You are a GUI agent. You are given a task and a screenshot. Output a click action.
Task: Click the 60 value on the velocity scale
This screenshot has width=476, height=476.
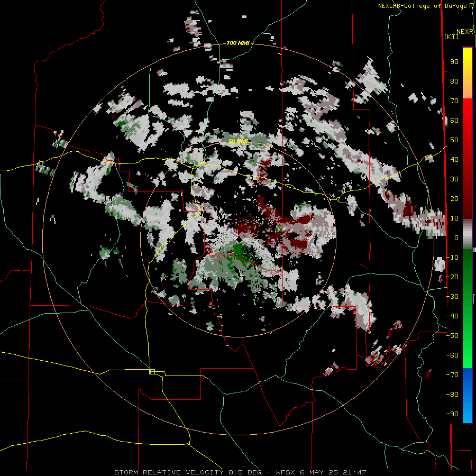pyautogui.click(x=454, y=120)
